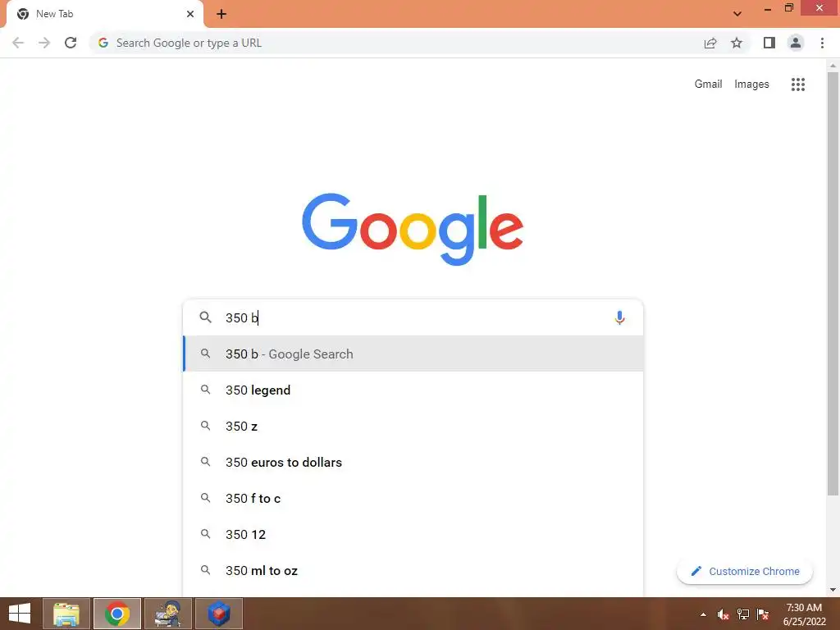Screen dimensions: 840x630
Task: Click the browser Forward arrow
Action: tap(44, 43)
